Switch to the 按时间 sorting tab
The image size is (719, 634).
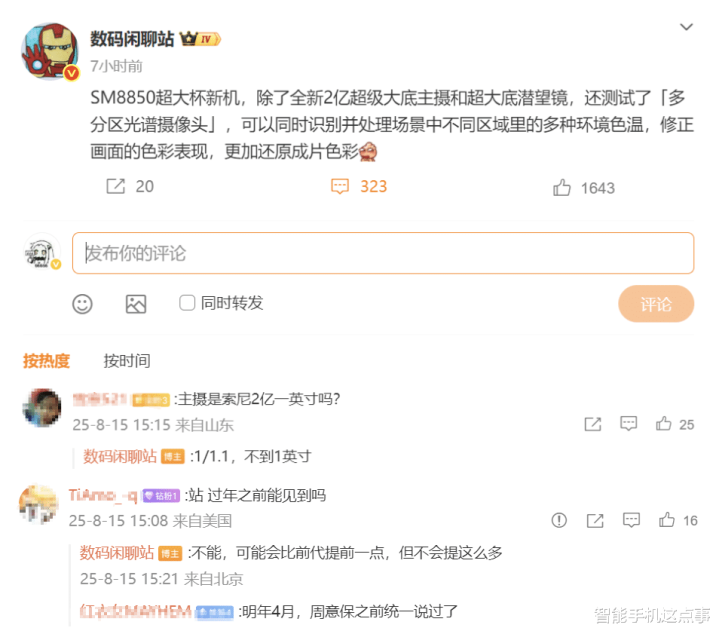click(x=127, y=361)
